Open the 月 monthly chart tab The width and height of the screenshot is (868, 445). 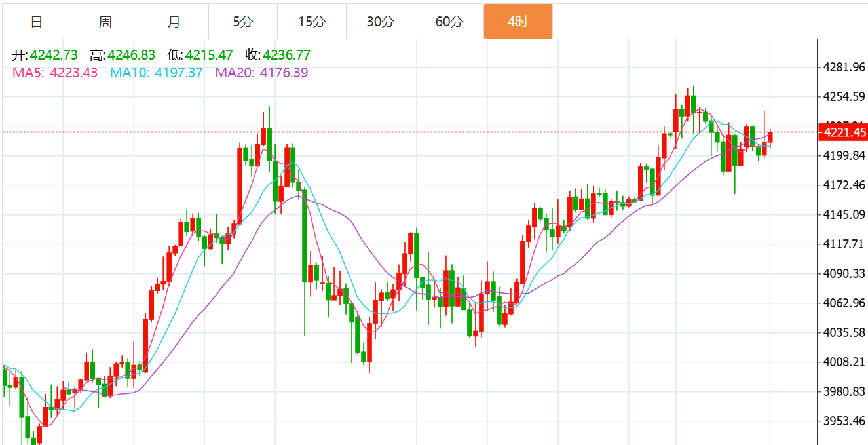pyautogui.click(x=174, y=22)
